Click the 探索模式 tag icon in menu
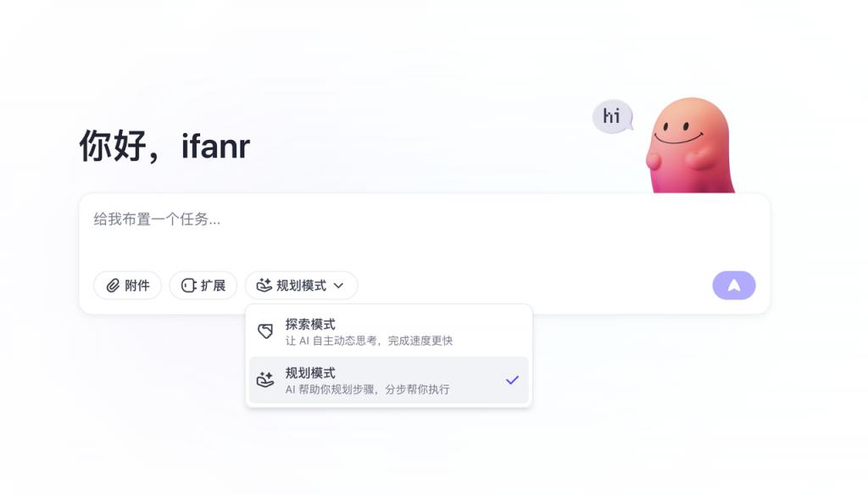Screen dimensions: 868x495 [265, 331]
